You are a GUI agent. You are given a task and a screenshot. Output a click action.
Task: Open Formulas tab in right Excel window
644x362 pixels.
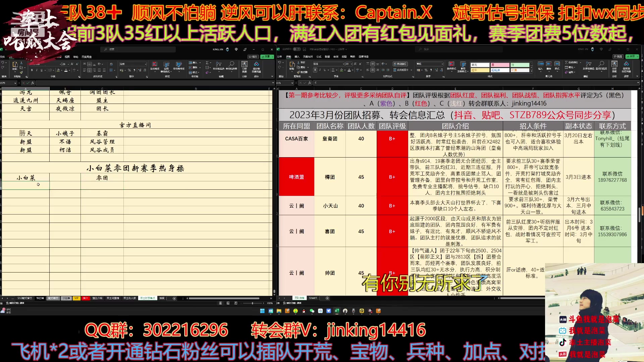[319, 57]
